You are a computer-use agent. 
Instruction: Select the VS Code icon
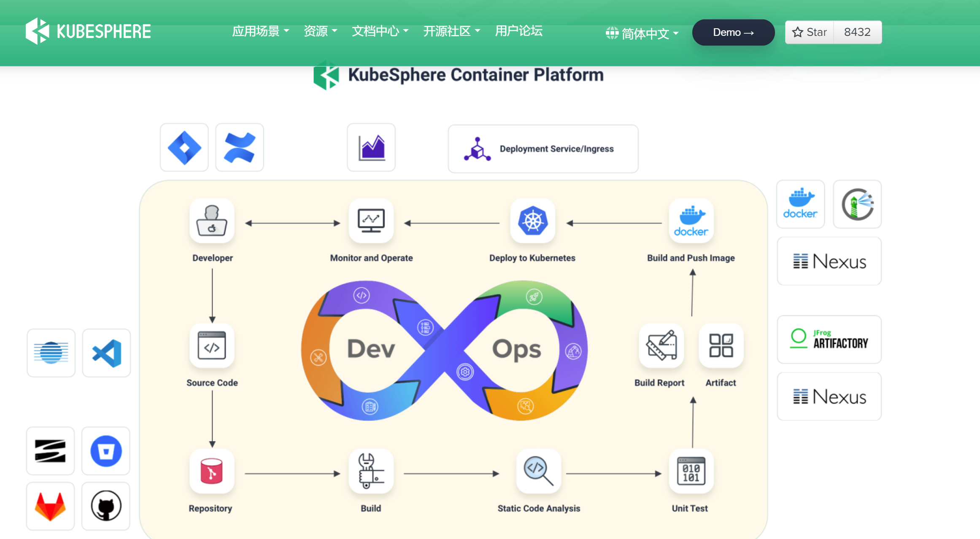pyautogui.click(x=106, y=353)
